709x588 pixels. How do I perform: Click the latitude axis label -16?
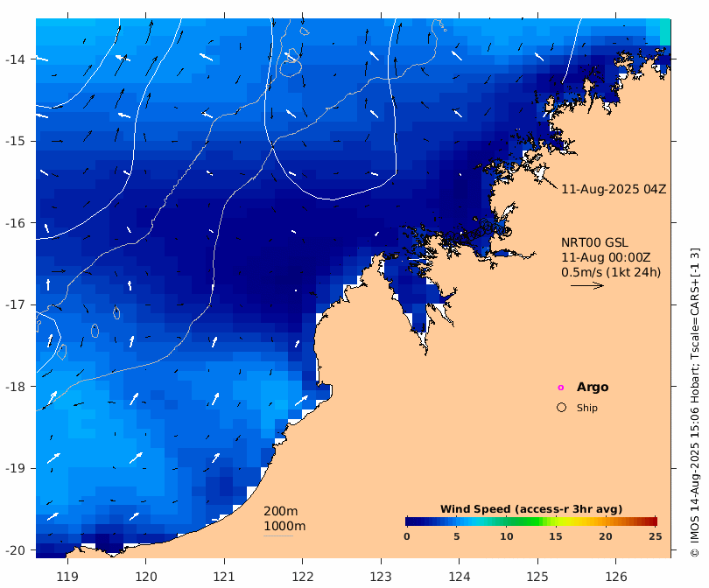(x=15, y=223)
